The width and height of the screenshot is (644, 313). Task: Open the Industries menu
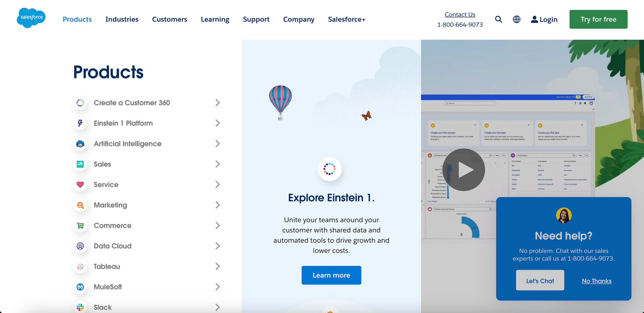[122, 19]
